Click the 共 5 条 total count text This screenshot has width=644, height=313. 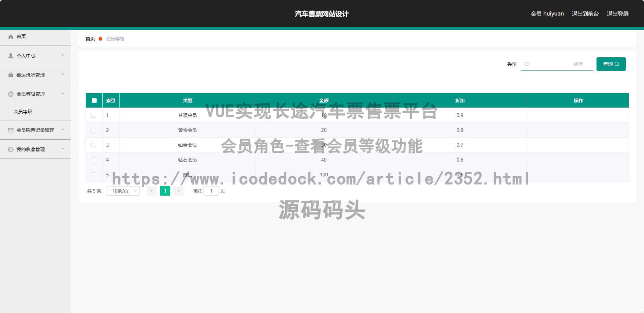[x=94, y=191]
